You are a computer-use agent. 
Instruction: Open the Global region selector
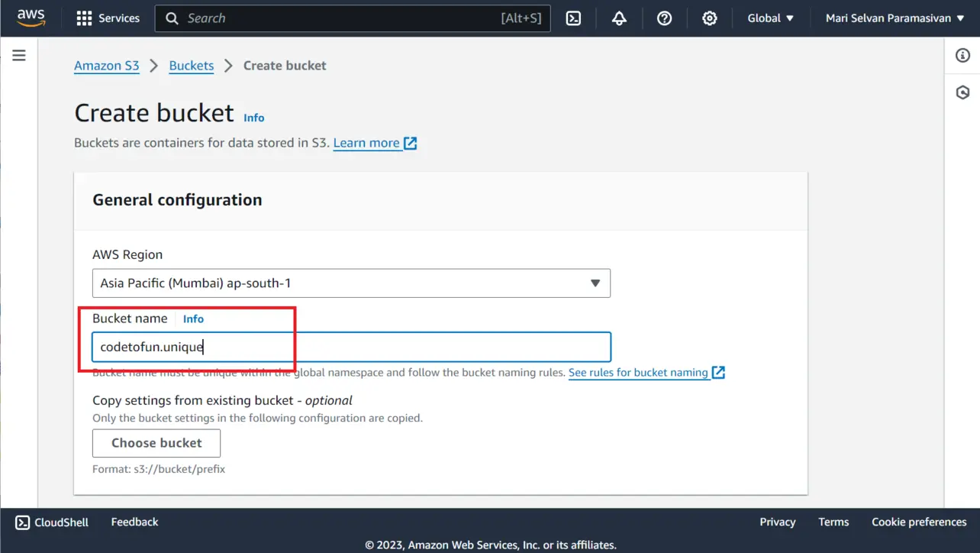[770, 18]
